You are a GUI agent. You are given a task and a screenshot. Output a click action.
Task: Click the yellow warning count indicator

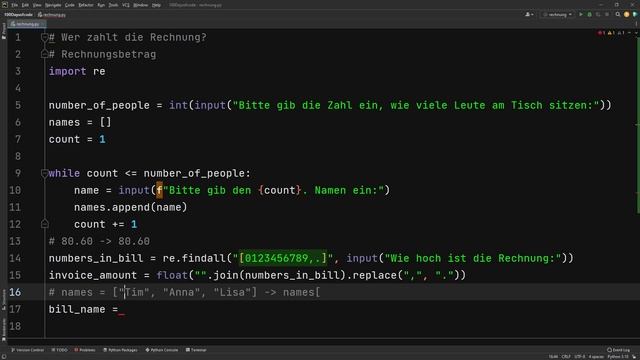pyautogui.click(x=611, y=33)
